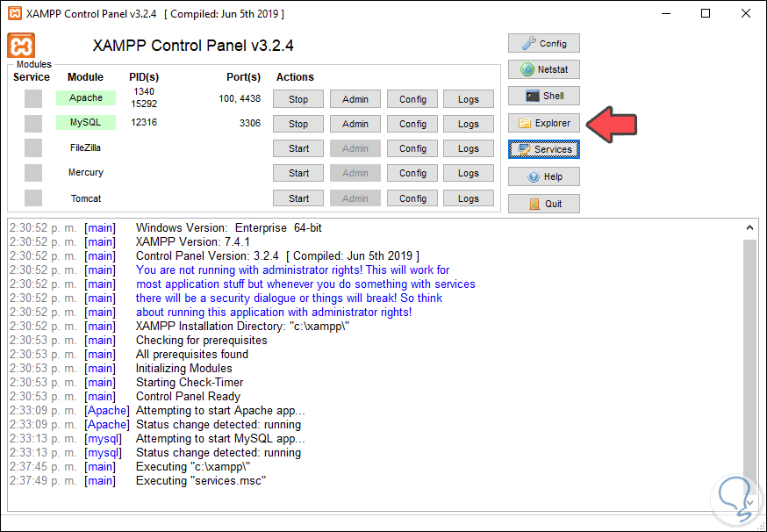The width and height of the screenshot is (767, 532).
Task: Toggle Apache service install checkbox
Action: coord(33,98)
